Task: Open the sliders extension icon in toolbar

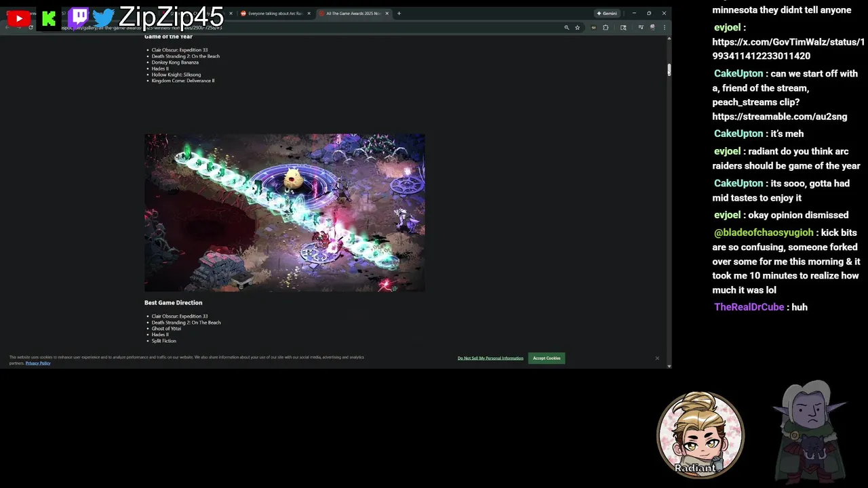Action: tap(593, 28)
